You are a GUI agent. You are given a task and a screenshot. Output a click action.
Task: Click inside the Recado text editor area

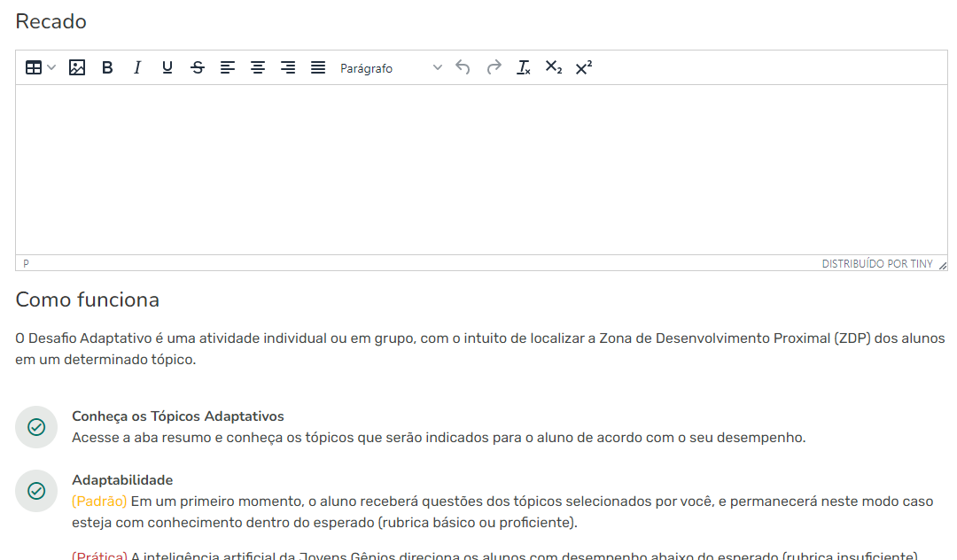coord(480,169)
